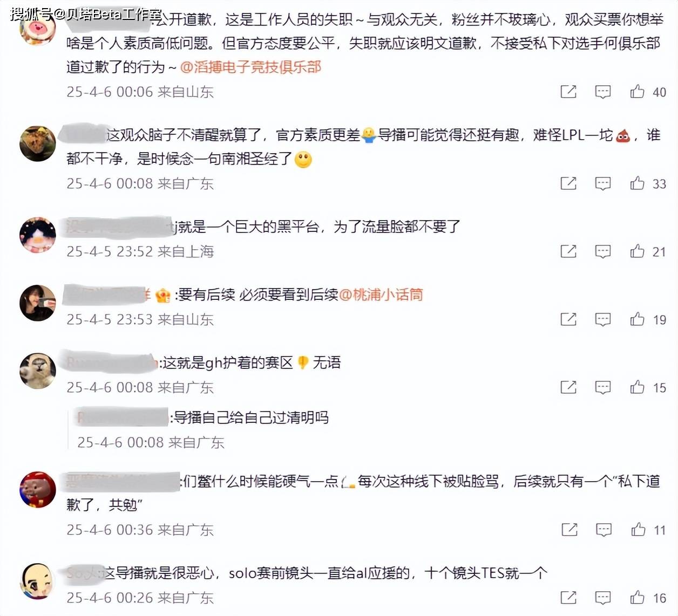Viewport: 678px width, 616px height.
Task: Like the comment with 40 likes
Action: pos(637,92)
